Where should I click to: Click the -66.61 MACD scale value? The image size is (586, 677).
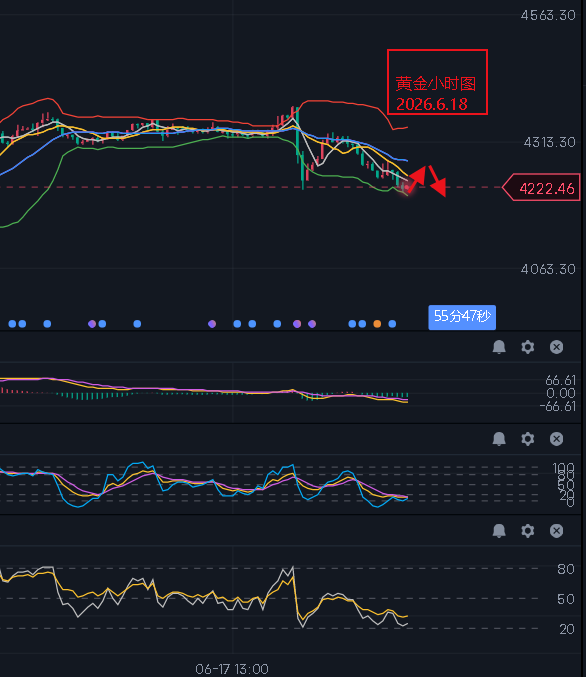[x=557, y=406]
